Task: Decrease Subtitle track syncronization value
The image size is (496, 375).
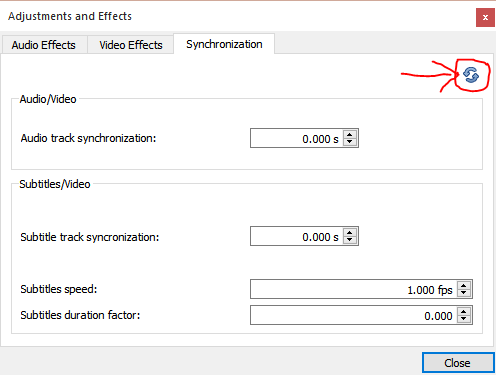Action: tap(350, 240)
